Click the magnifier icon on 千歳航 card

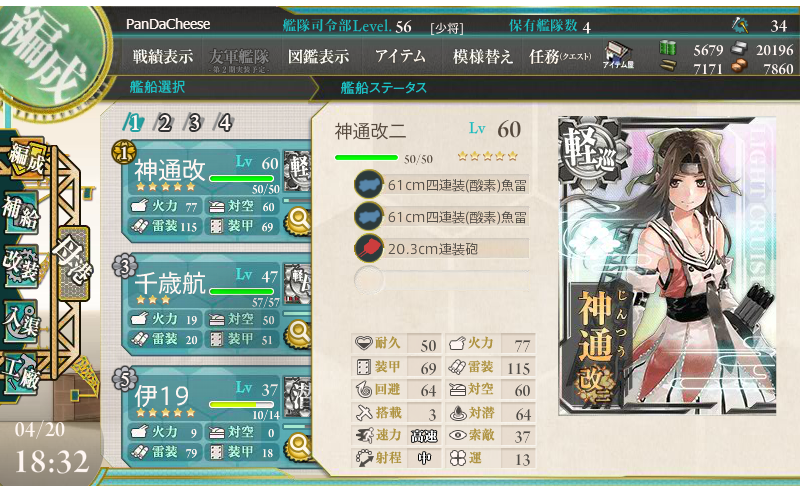click(299, 334)
